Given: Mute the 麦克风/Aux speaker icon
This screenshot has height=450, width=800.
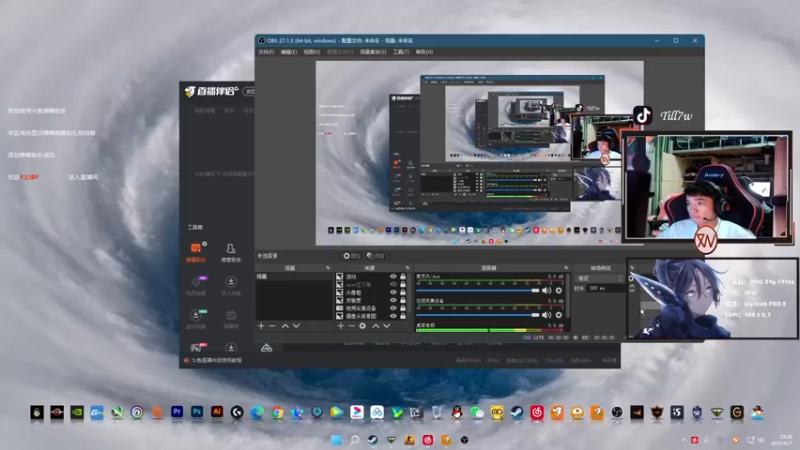Looking at the screenshot, I should (546, 290).
